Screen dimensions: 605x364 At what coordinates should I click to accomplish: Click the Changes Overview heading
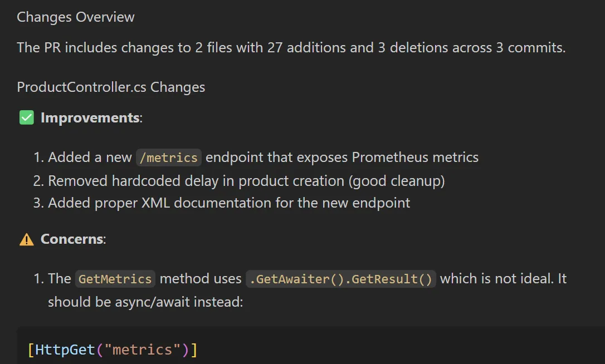(76, 17)
